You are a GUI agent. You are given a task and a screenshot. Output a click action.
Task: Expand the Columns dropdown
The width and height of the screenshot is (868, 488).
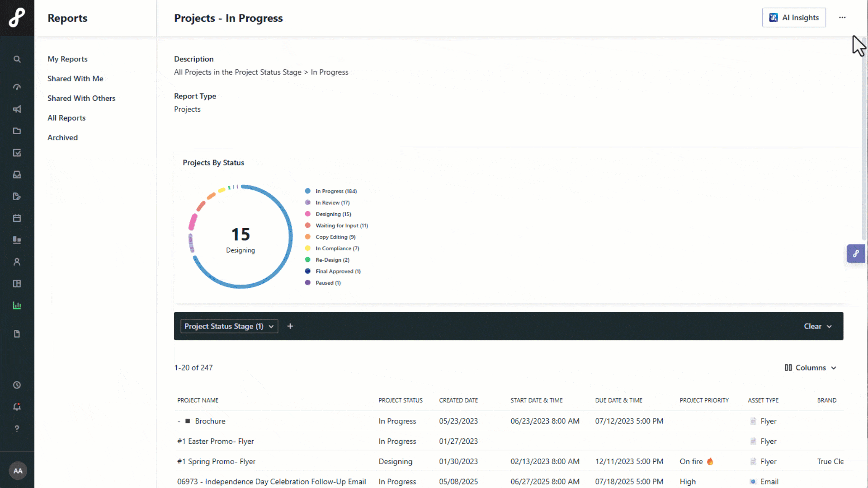[811, 368]
